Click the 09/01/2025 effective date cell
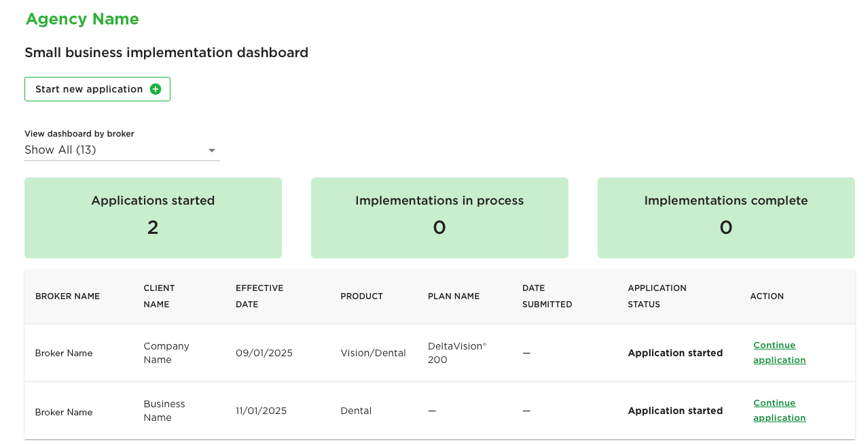Screen dimensions: 868x446 point(264,353)
